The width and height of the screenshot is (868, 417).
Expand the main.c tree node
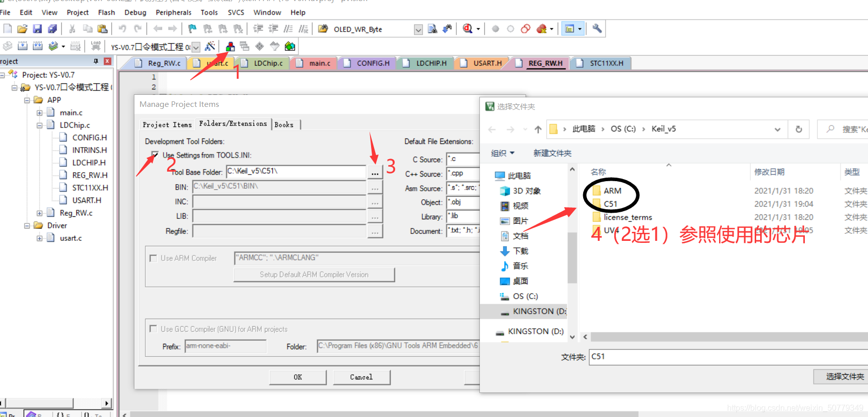tap(40, 112)
